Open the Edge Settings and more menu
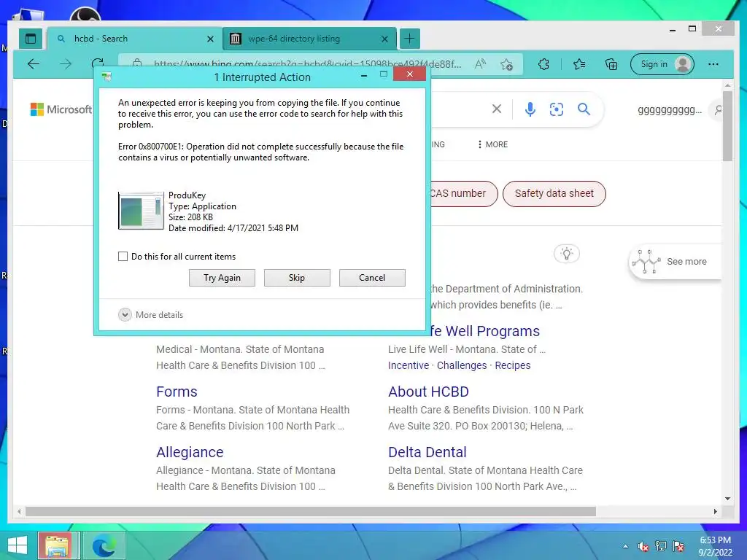 coord(713,64)
